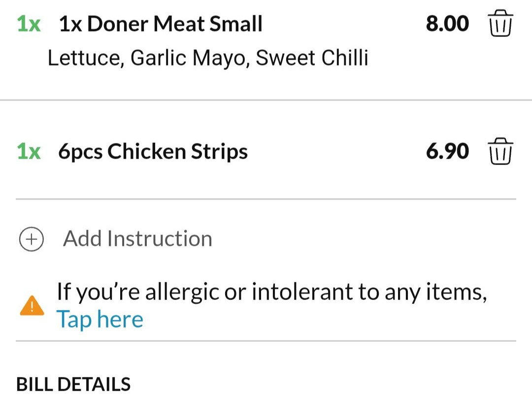
Task: Follow the blue Tap here link
Action: pos(100,320)
